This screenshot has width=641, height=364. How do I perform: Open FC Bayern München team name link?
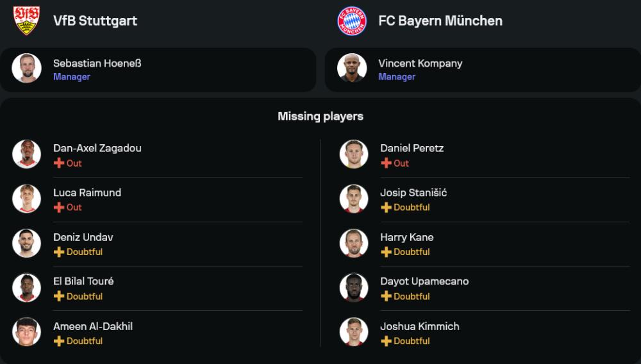coord(440,21)
